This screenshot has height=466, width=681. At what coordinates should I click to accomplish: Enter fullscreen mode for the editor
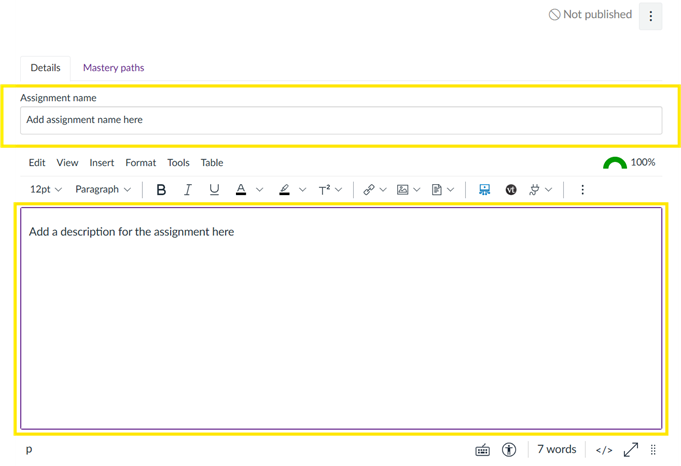(631, 450)
